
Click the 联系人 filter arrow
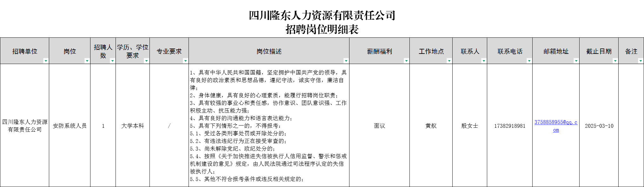pos(484,61)
